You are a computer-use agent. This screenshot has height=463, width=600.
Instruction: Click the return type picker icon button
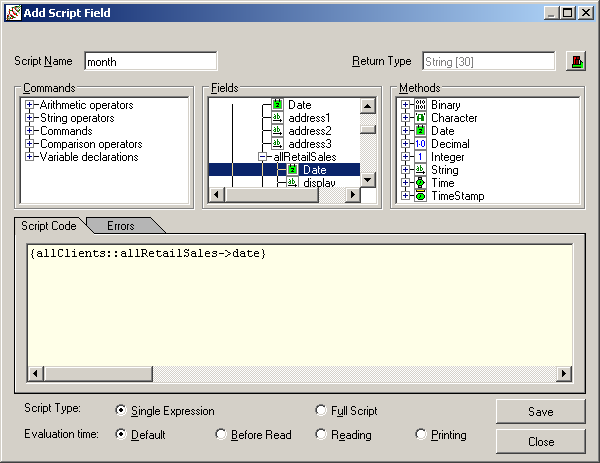click(576, 61)
